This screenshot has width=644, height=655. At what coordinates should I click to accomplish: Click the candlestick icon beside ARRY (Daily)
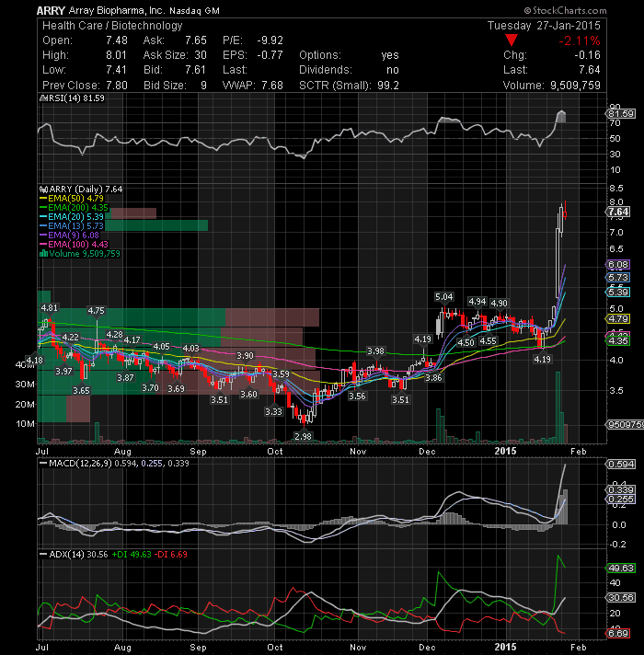tap(44, 190)
